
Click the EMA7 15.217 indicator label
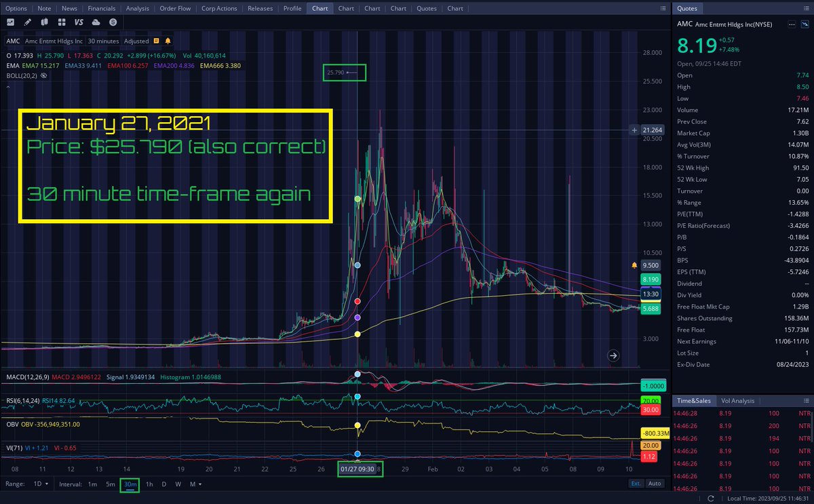tap(41, 65)
